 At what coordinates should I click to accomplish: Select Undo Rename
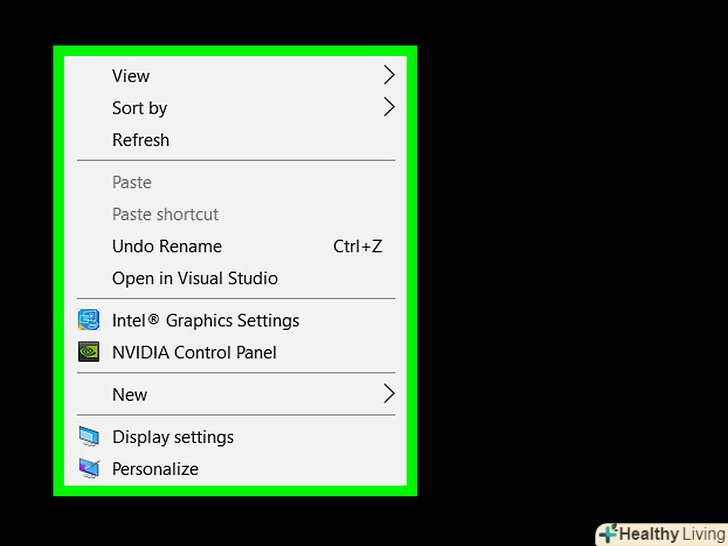[167, 246]
